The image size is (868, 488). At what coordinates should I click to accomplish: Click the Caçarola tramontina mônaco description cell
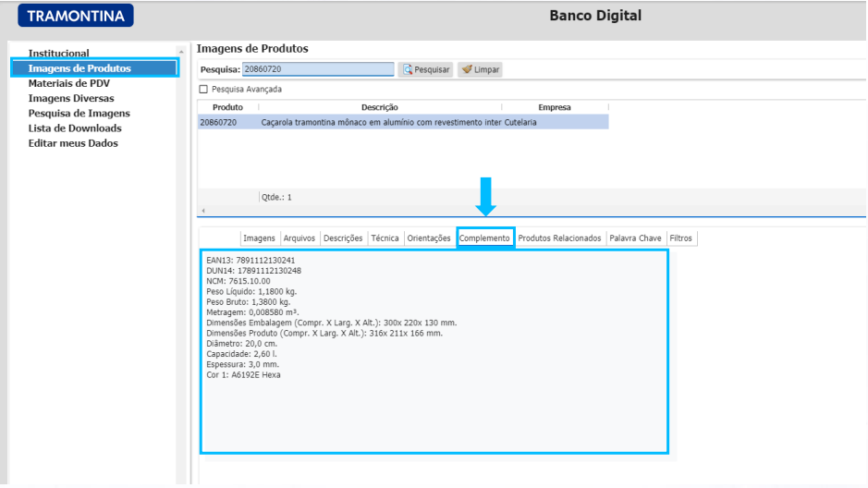[382, 122]
